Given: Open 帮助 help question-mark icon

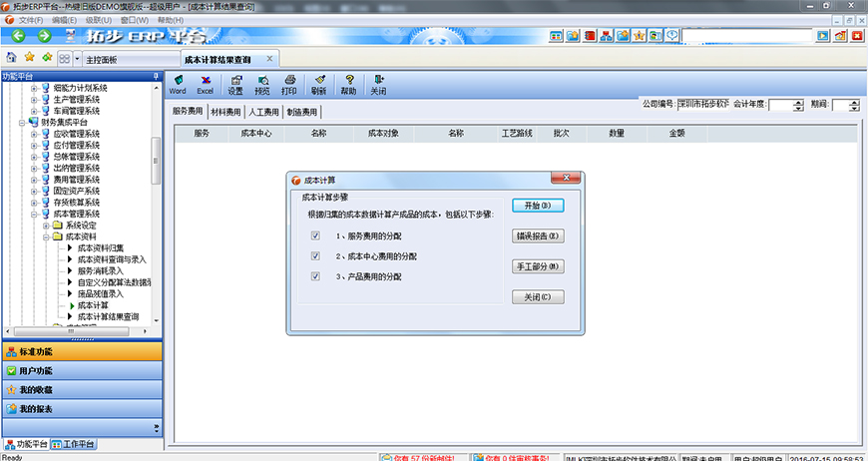Looking at the screenshot, I should [348, 83].
